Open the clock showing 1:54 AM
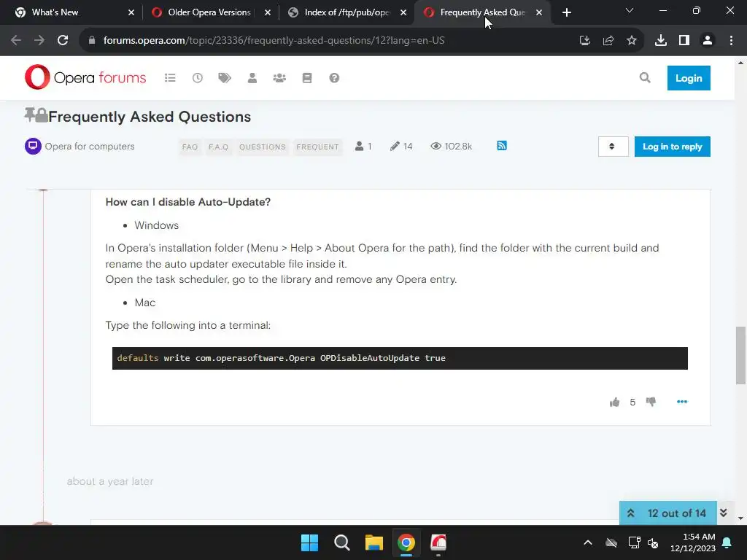 coord(693,542)
